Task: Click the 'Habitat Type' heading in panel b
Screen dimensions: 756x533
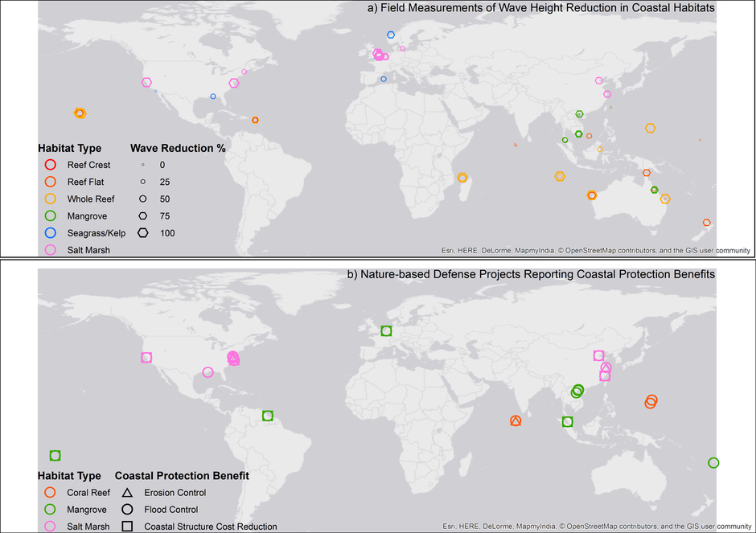Action: click(x=69, y=476)
